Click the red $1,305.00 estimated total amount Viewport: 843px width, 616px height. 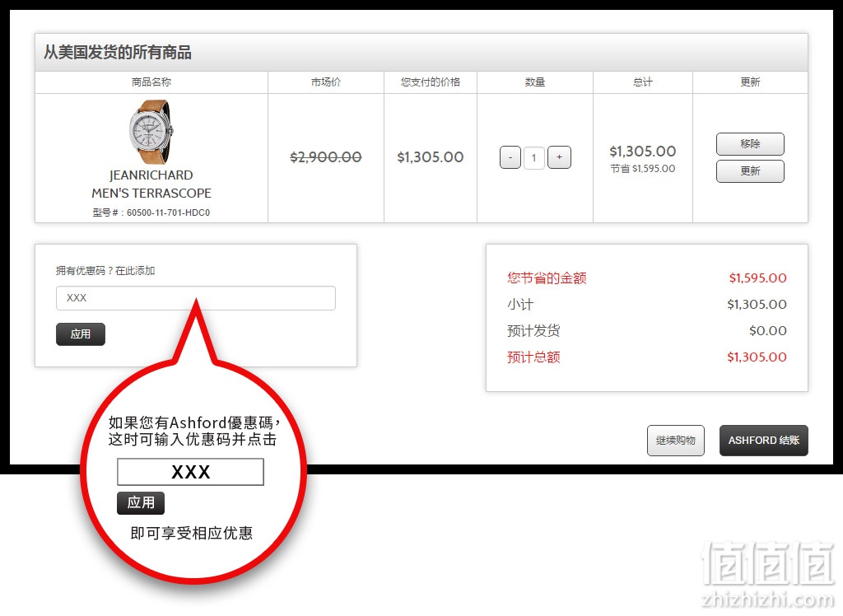757,357
